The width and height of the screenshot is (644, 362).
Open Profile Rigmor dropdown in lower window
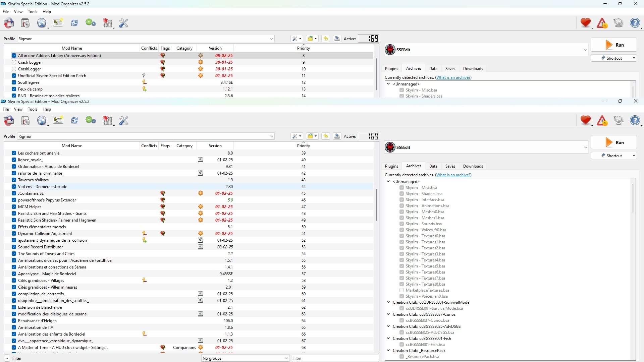146,136
